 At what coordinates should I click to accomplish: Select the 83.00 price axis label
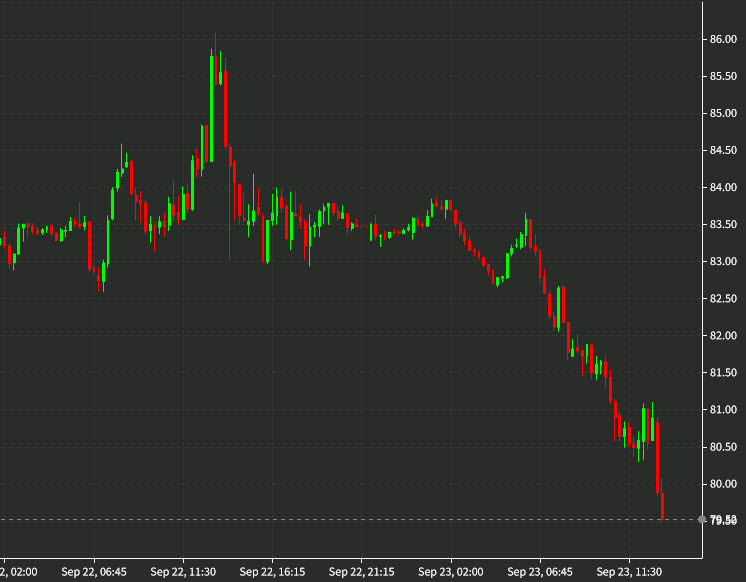[x=723, y=261]
